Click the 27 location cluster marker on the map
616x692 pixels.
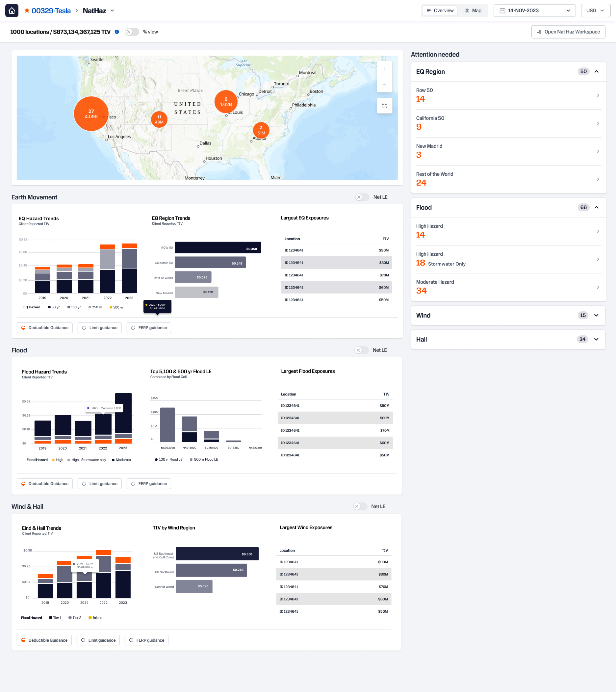(x=91, y=114)
